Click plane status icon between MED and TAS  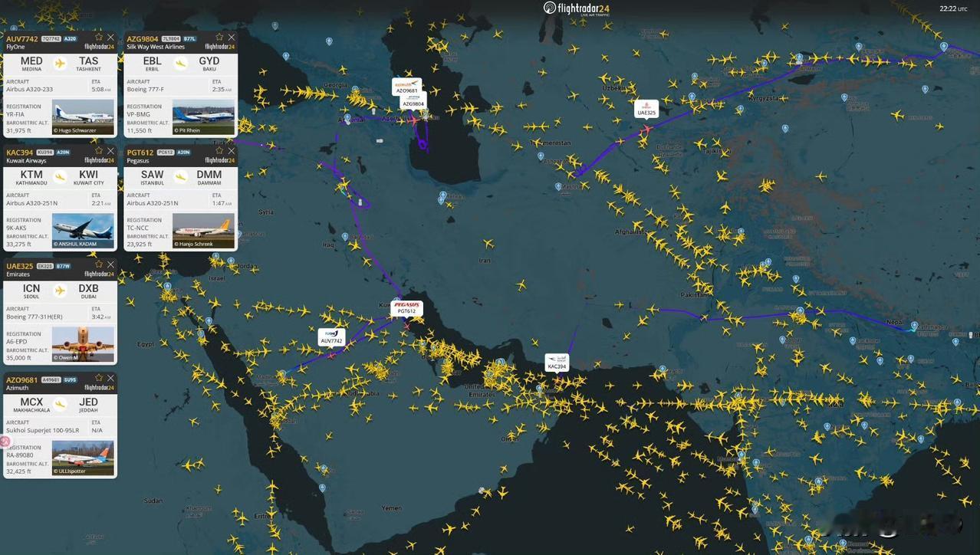point(60,63)
